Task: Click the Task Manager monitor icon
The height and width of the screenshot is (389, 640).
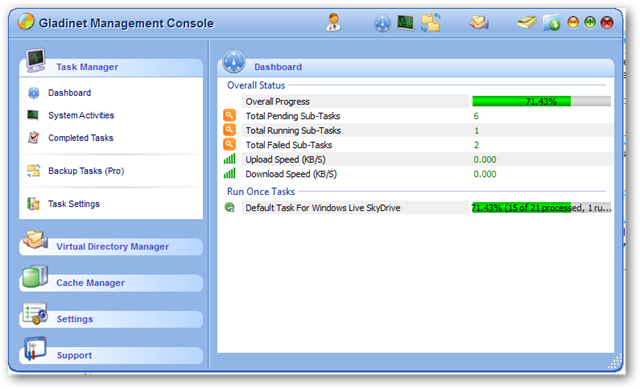Action: [36, 60]
